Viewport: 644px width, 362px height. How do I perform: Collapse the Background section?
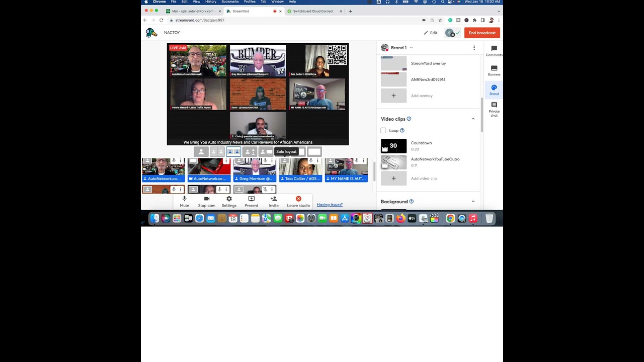click(x=473, y=202)
